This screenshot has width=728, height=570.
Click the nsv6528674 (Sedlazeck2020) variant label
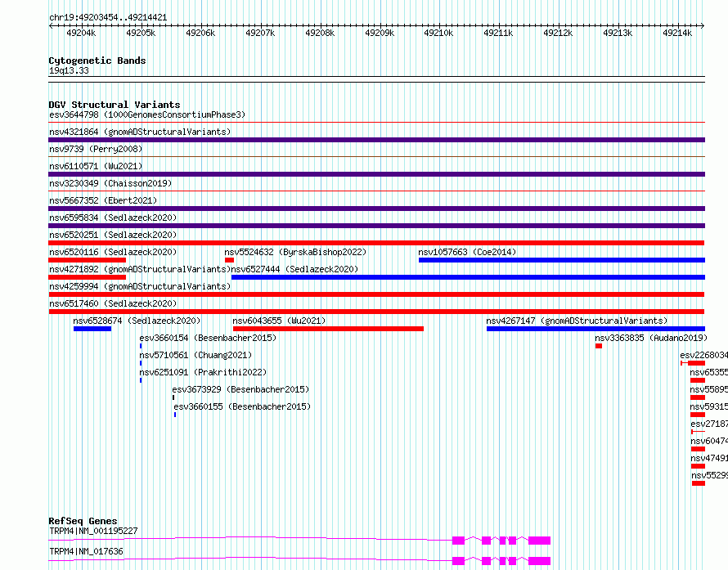tap(137, 321)
